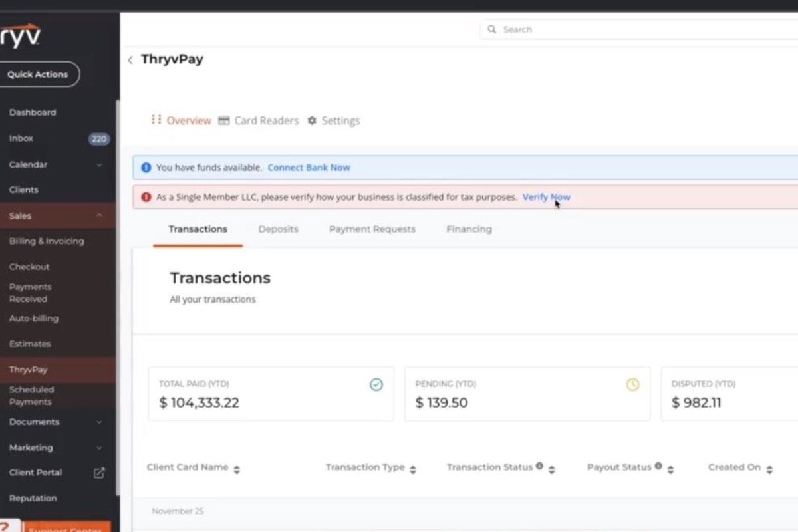Click the Pending clock icon

(x=632, y=384)
